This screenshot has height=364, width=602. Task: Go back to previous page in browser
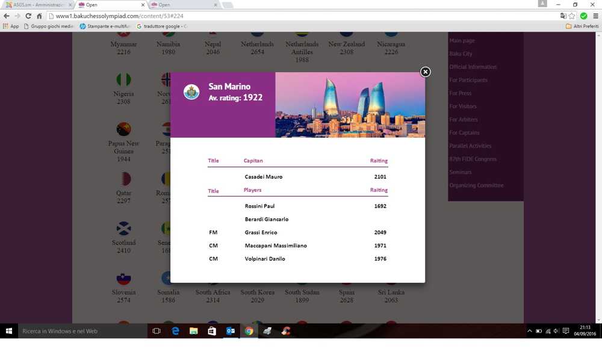tap(7, 16)
